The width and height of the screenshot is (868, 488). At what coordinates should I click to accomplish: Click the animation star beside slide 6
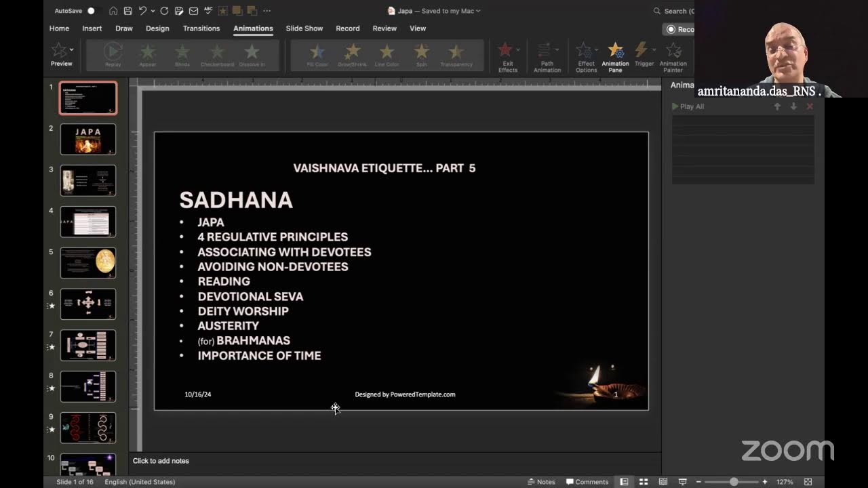[x=52, y=306]
